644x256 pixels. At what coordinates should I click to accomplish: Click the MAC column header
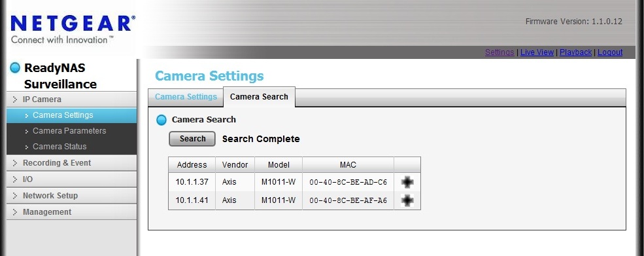click(348, 164)
